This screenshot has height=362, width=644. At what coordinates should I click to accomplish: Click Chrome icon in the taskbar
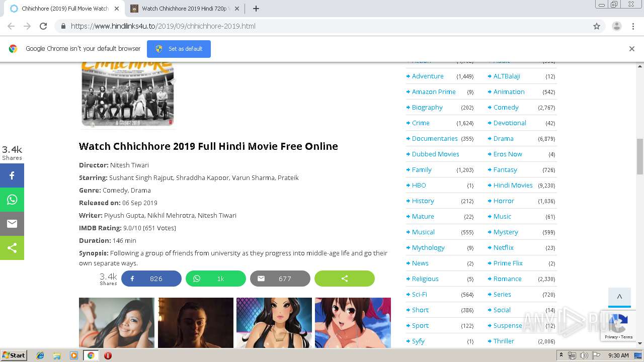tap(91, 355)
